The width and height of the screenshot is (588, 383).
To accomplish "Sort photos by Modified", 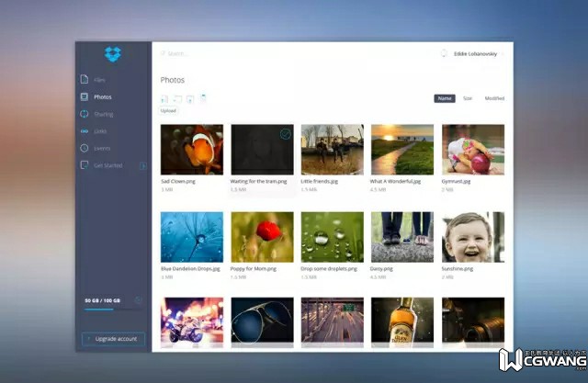I will (x=494, y=98).
